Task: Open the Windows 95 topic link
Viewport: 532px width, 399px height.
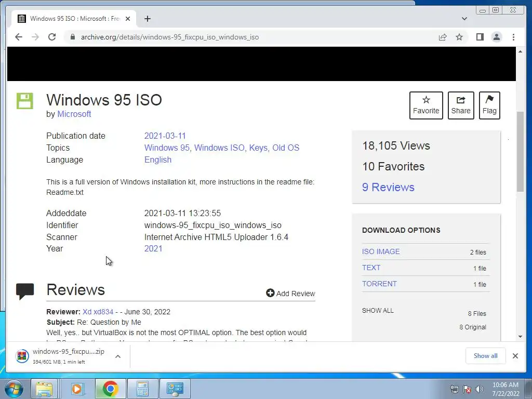Action: coord(167,148)
